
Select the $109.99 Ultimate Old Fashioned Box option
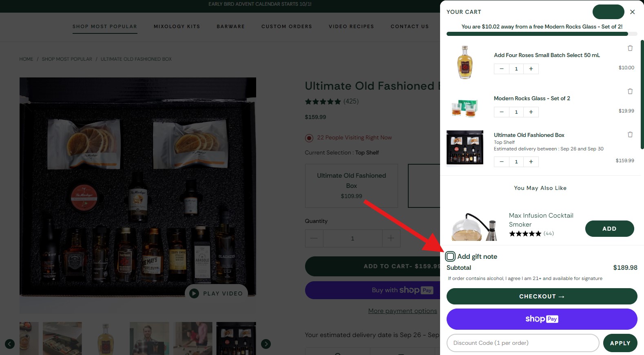pos(351,186)
